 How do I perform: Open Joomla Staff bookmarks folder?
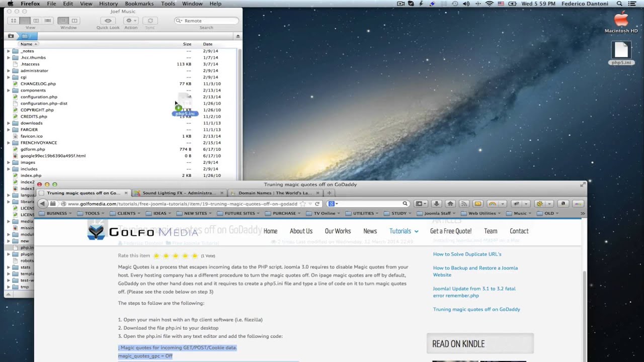tap(437, 213)
